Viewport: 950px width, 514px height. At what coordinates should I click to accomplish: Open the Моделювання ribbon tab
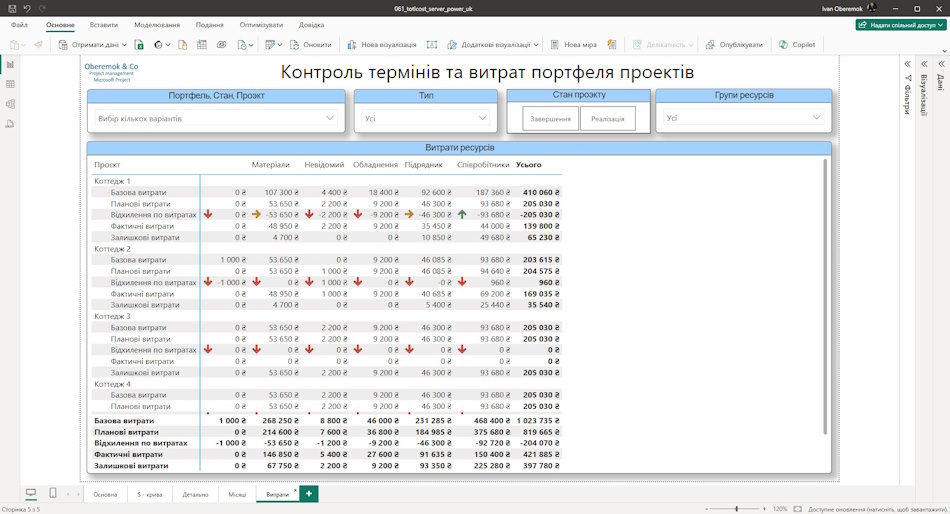coord(157,25)
